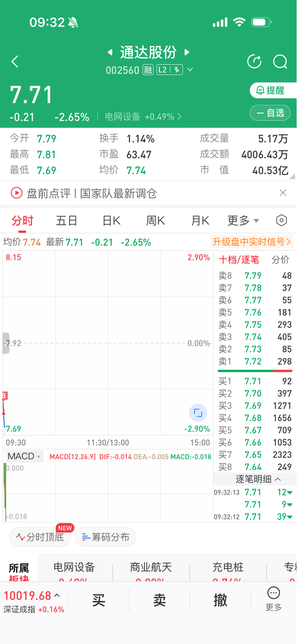
Task: Open 更多 menu in bottom bar
Action: (x=273, y=599)
